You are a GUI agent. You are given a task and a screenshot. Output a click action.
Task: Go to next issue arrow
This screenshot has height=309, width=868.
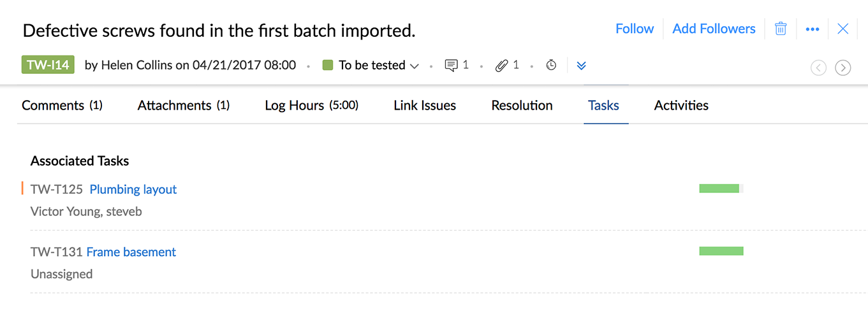pos(843,68)
